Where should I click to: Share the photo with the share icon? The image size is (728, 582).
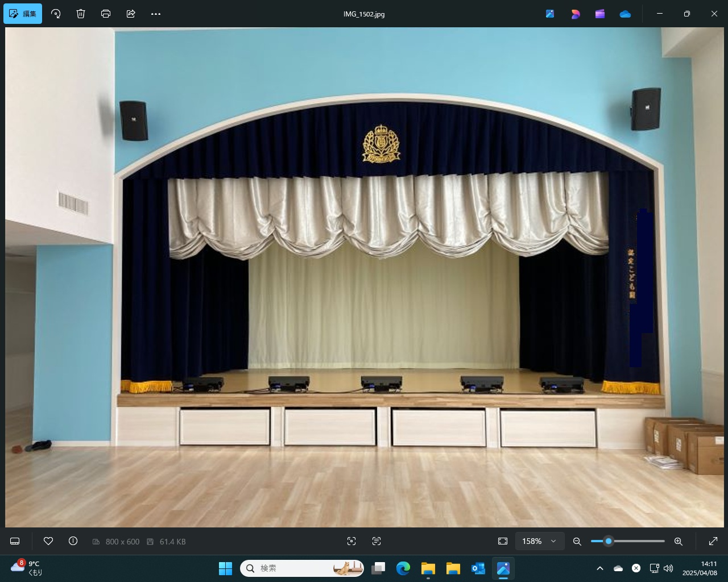pos(131,14)
